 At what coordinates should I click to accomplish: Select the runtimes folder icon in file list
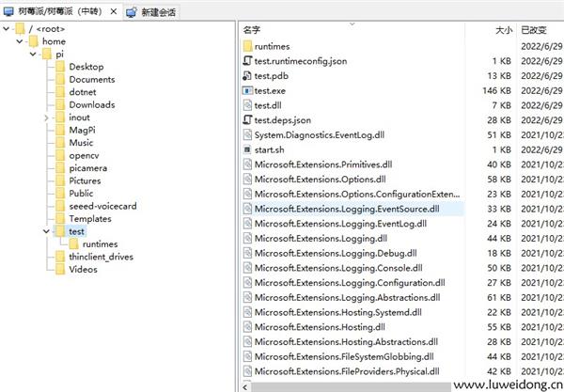[247, 46]
